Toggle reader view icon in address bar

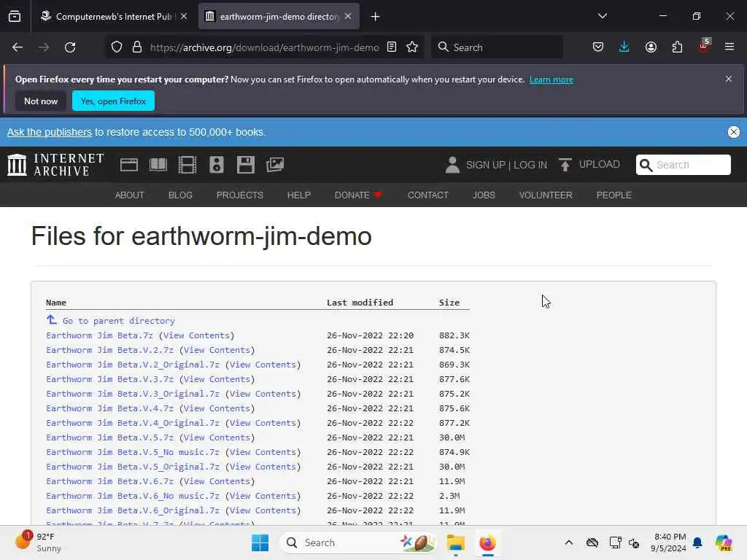coord(392,47)
